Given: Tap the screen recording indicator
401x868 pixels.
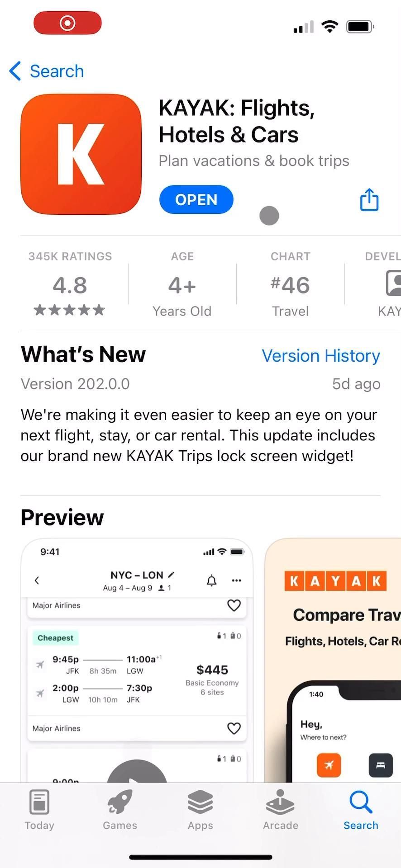Looking at the screenshot, I should [67, 23].
